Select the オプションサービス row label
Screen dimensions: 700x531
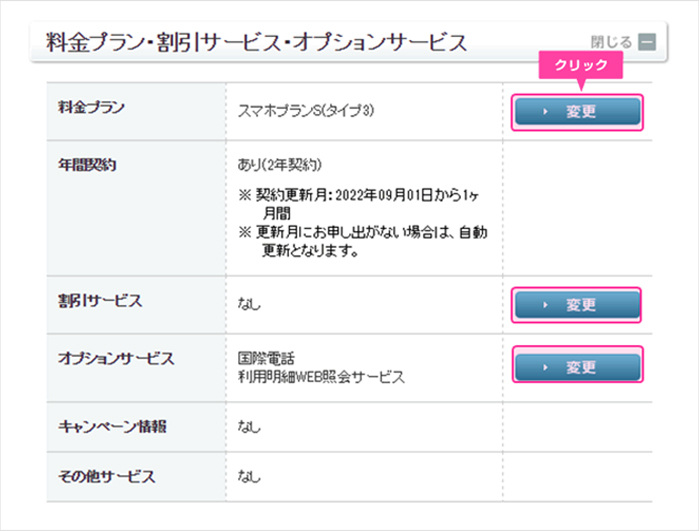pos(116,358)
